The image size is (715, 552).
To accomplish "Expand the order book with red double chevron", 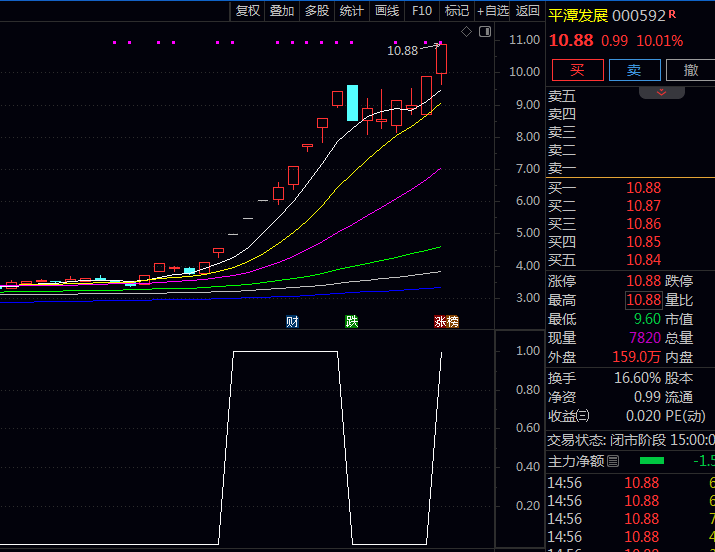I will coord(661,92).
